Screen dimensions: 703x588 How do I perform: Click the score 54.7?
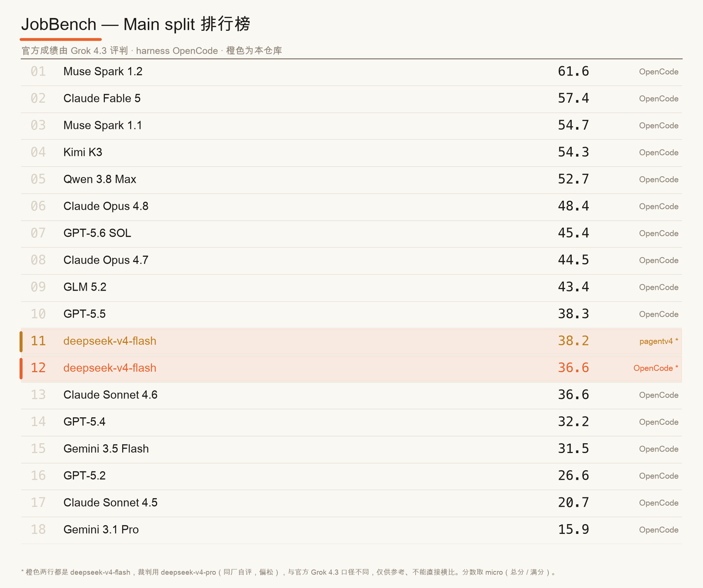(x=573, y=125)
